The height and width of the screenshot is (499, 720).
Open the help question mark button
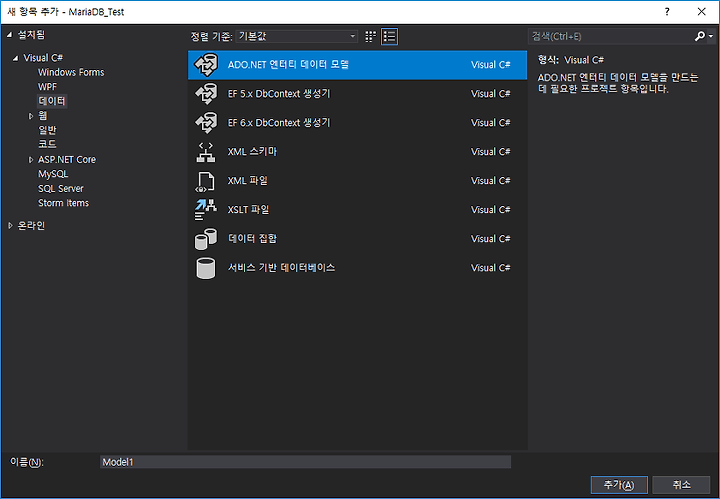(x=667, y=11)
